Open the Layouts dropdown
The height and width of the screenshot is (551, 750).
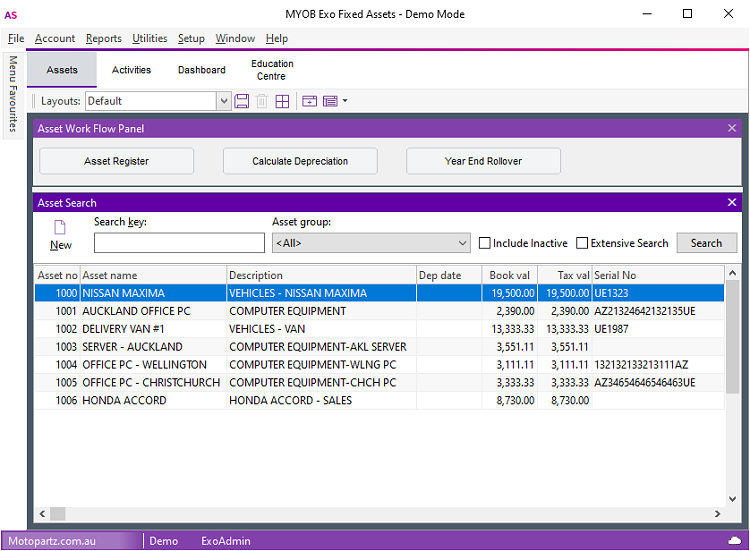[224, 101]
